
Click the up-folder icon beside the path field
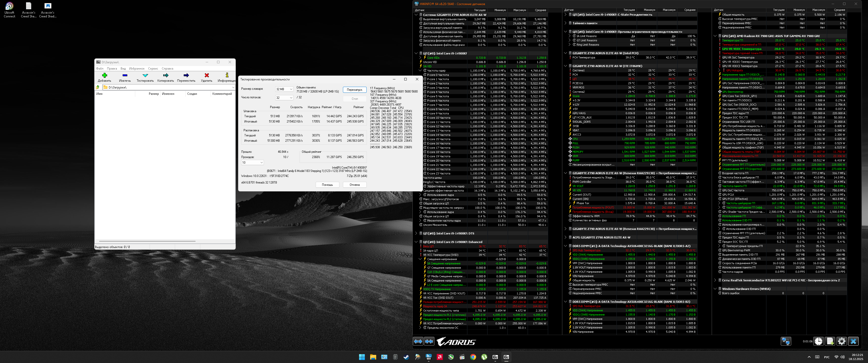(x=98, y=87)
